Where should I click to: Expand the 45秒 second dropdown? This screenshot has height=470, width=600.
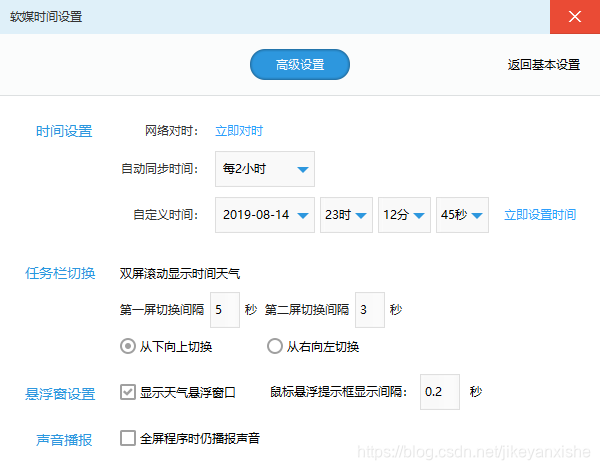tap(462, 215)
